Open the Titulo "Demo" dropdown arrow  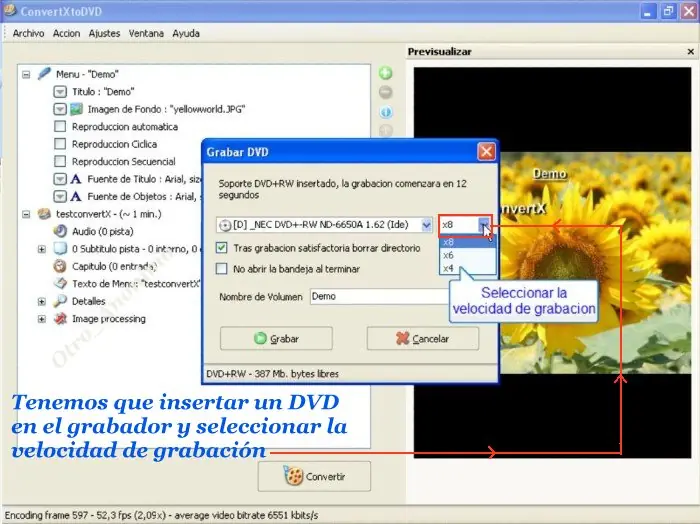point(60,91)
